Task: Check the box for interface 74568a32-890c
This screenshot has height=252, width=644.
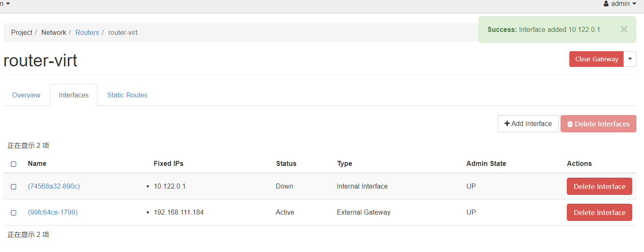Action: (13, 186)
